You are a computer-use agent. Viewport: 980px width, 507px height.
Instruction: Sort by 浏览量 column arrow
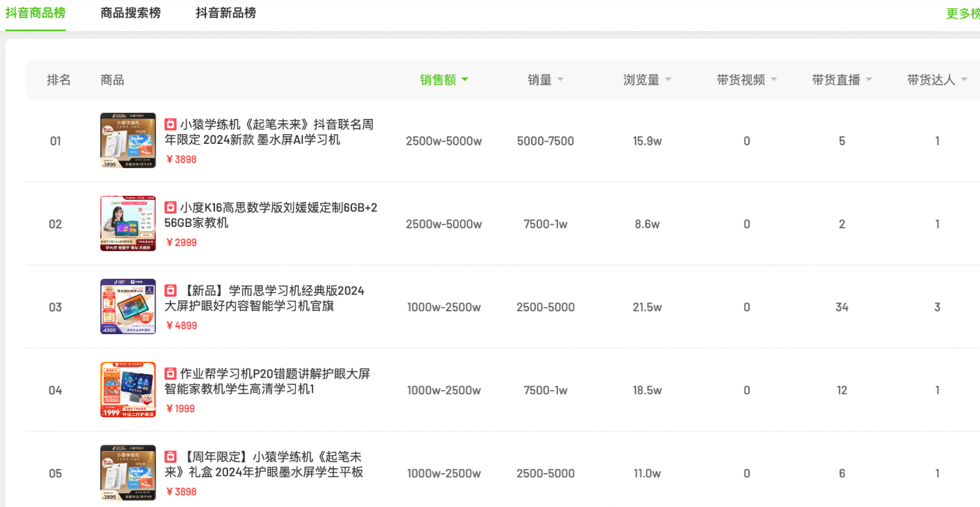point(668,80)
